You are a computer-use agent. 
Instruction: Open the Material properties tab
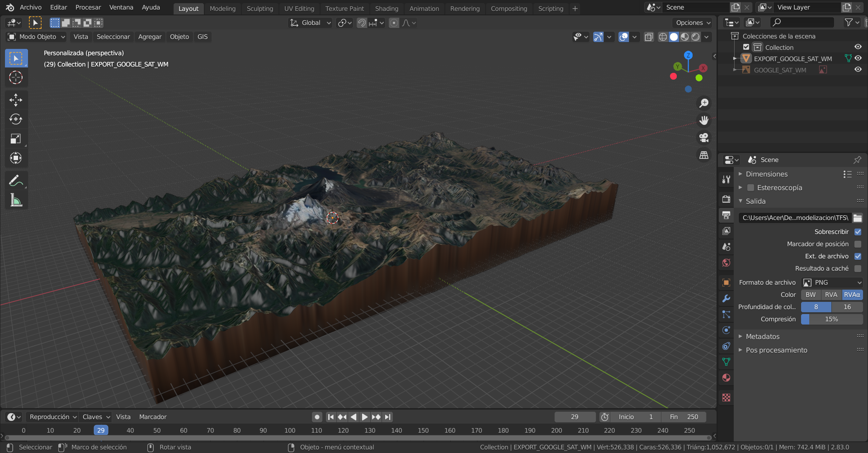pyautogui.click(x=726, y=378)
